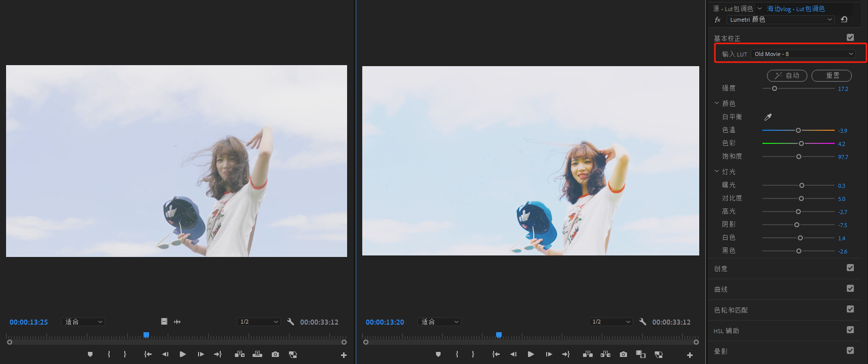Open Program monitor 适合 zoom dropdown
Screen dimensions: 868x364
coord(440,322)
